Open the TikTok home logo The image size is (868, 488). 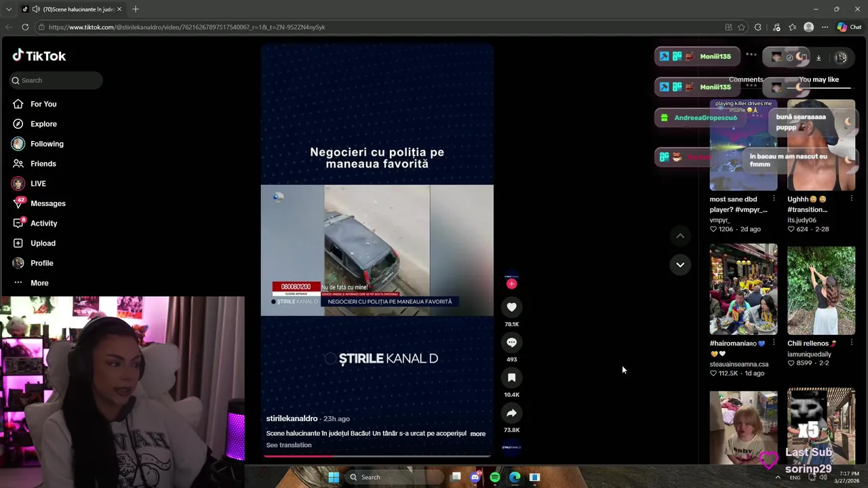click(39, 56)
